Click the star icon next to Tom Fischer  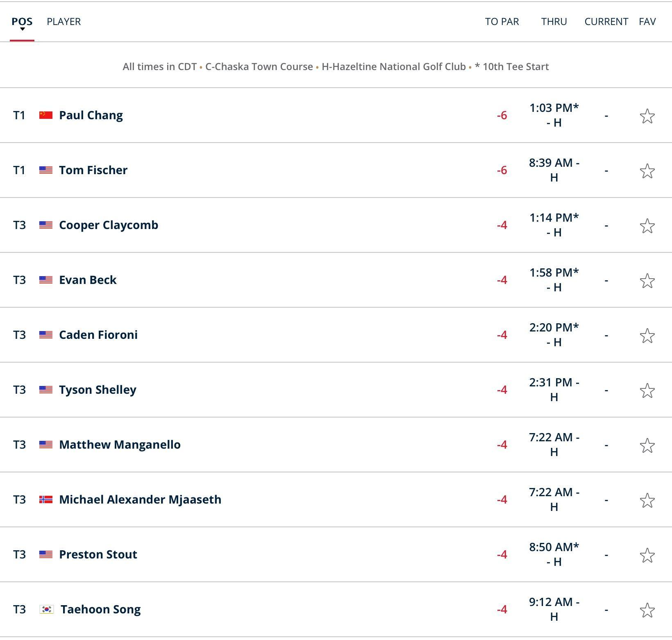pyautogui.click(x=647, y=171)
